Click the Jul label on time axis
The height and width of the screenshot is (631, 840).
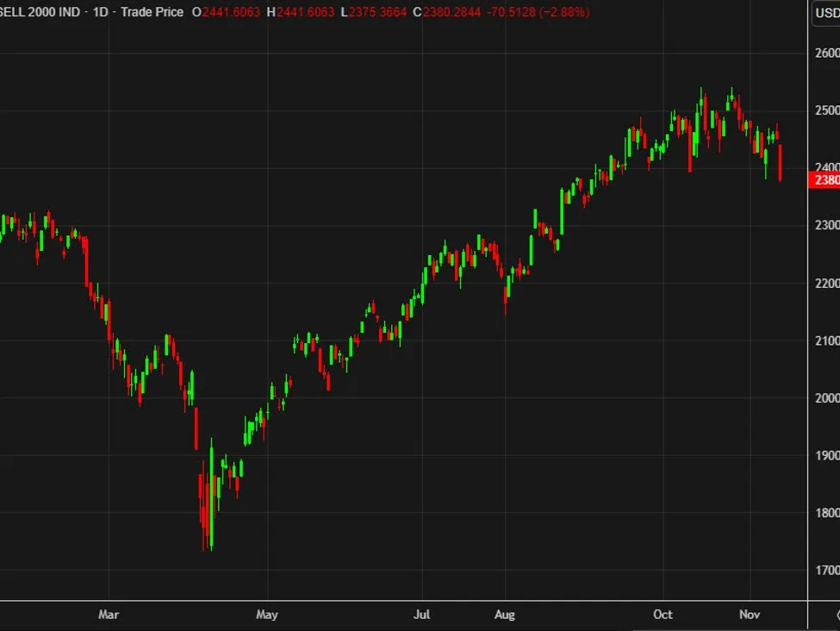[x=422, y=615]
